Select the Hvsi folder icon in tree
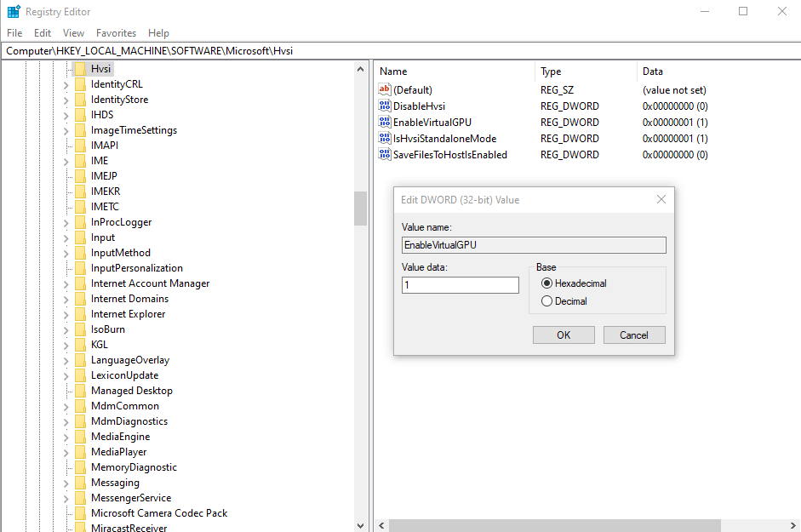The image size is (801, 532). pyautogui.click(x=80, y=69)
